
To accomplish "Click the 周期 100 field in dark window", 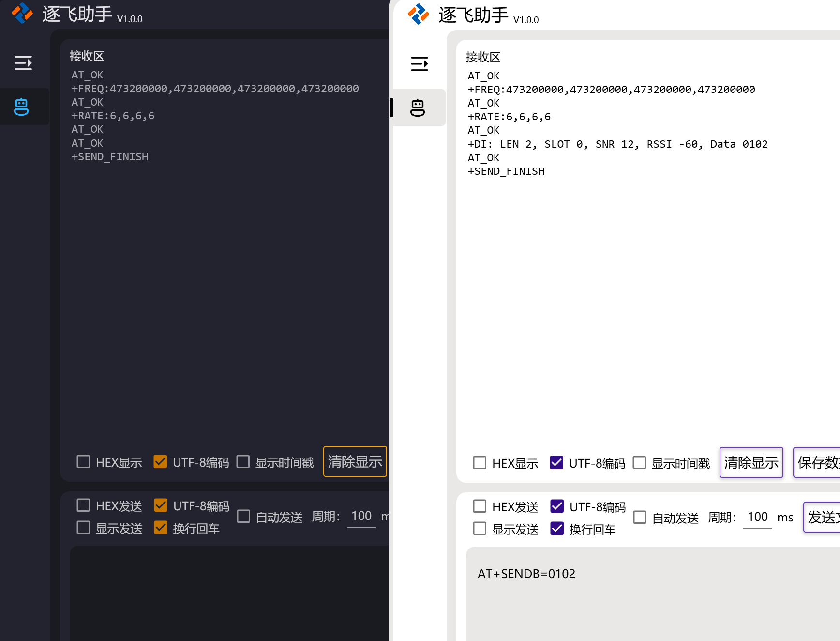I will [361, 516].
